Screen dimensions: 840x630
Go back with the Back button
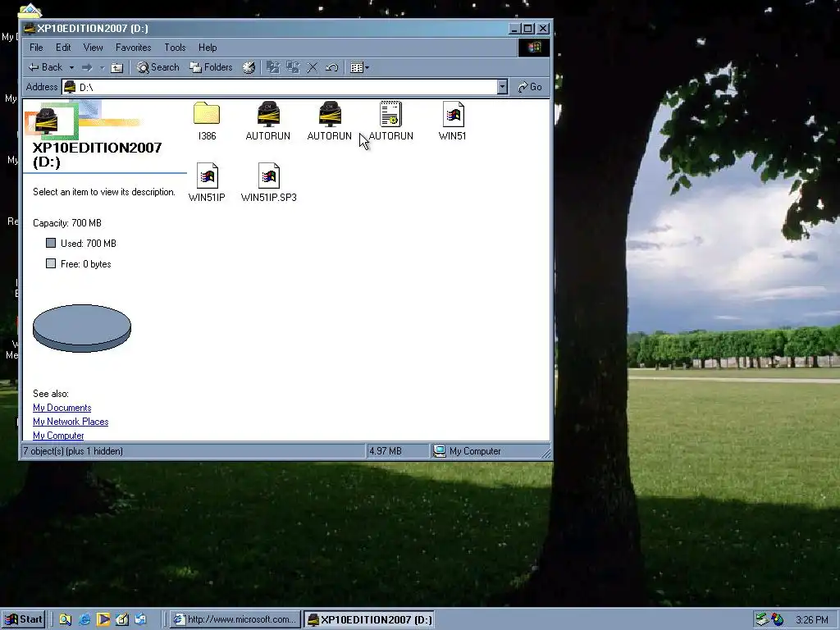coord(46,67)
